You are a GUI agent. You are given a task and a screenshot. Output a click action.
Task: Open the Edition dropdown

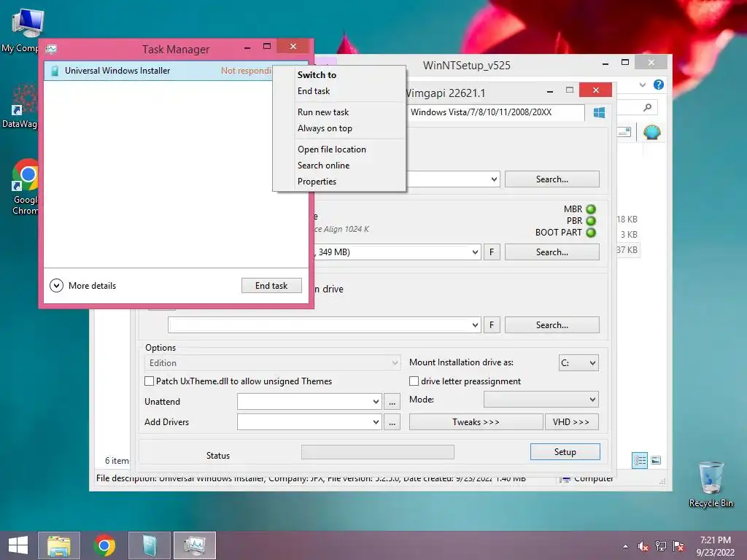tap(273, 363)
